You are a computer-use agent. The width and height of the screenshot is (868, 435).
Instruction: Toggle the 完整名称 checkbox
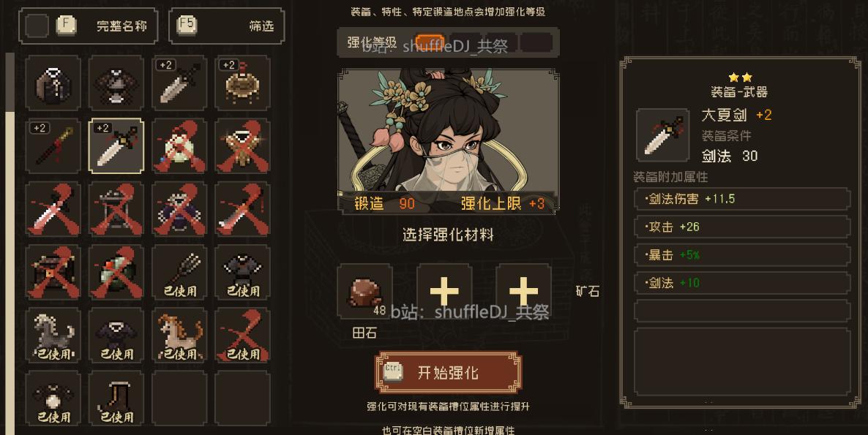tap(37, 26)
